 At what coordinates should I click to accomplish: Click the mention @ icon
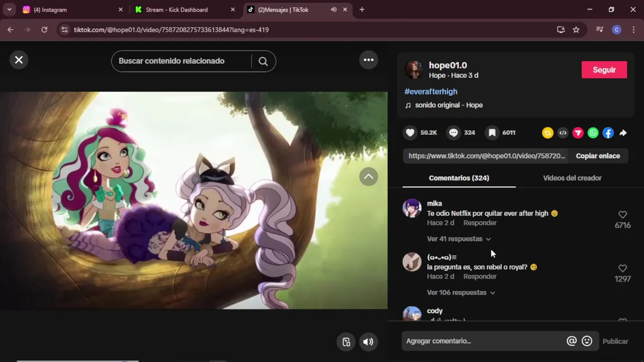coord(572,341)
